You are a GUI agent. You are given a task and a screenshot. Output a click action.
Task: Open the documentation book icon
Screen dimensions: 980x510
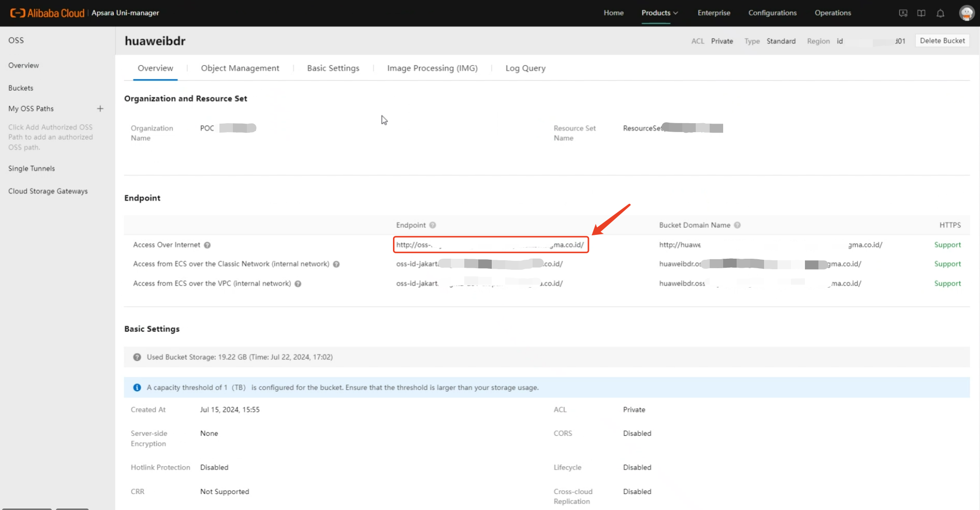921,13
